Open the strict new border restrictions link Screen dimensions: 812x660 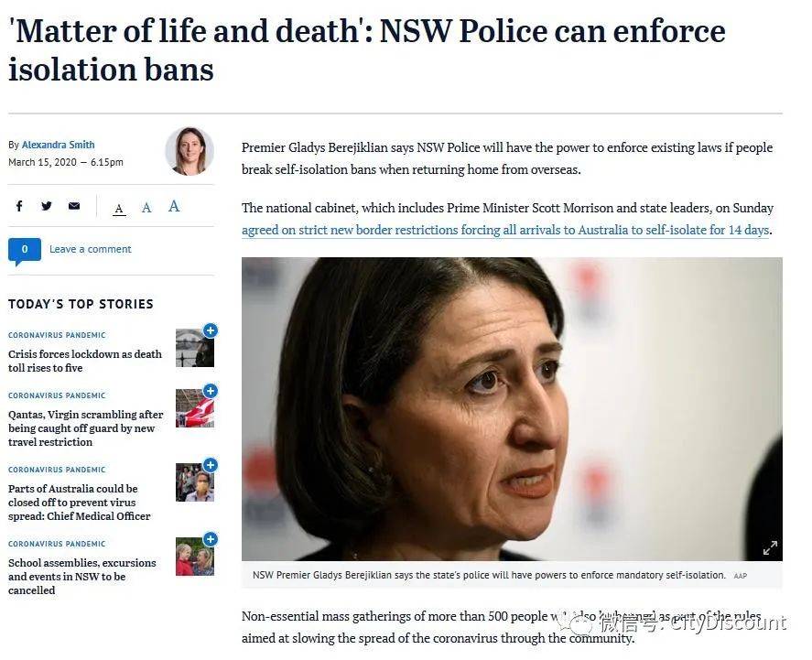tap(505, 230)
